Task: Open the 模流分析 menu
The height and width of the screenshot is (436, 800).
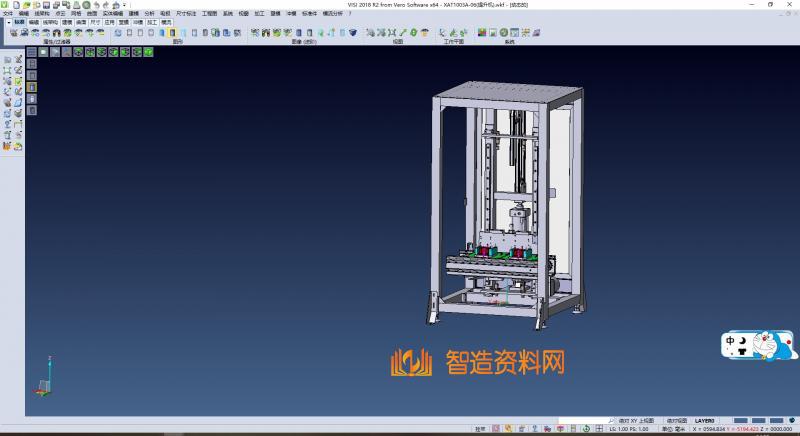Action: [x=333, y=14]
